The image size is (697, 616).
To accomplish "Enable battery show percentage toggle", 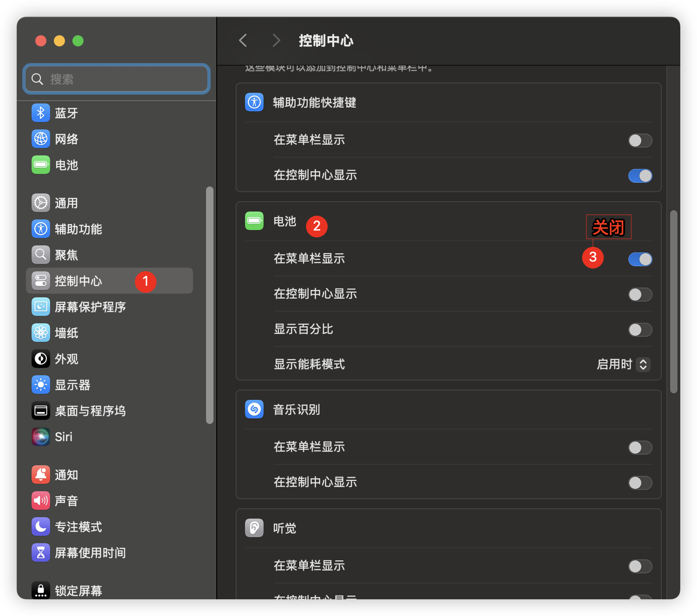I will tap(640, 330).
